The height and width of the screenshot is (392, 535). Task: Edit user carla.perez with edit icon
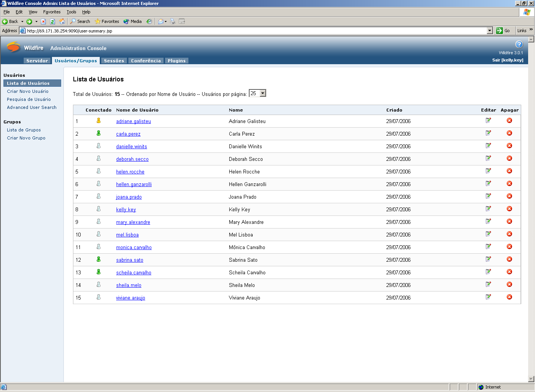pyautogui.click(x=488, y=133)
